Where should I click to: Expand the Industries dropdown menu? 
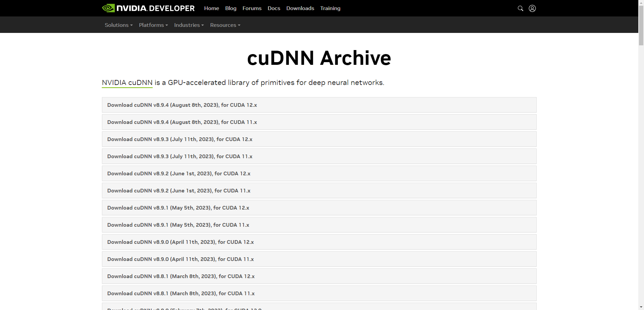click(189, 25)
